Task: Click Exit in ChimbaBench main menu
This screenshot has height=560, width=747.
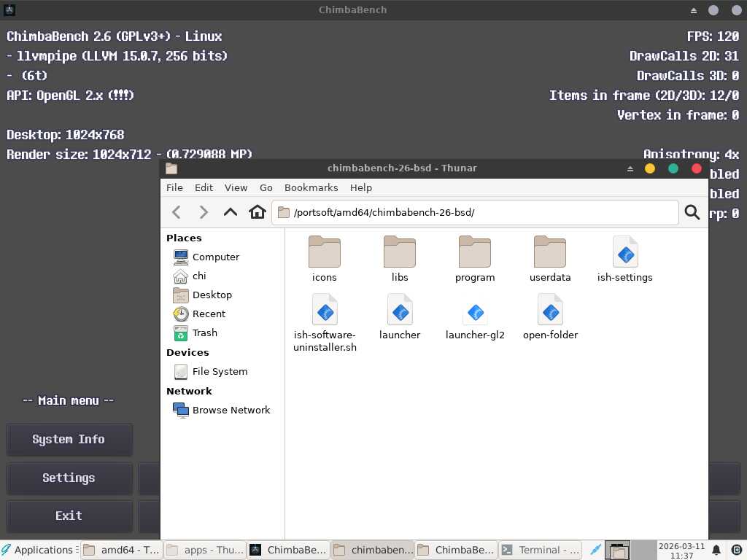Action: [x=69, y=516]
